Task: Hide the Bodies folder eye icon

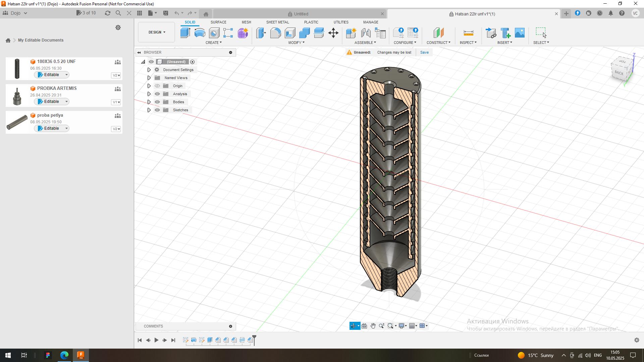Action: [157, 102]
